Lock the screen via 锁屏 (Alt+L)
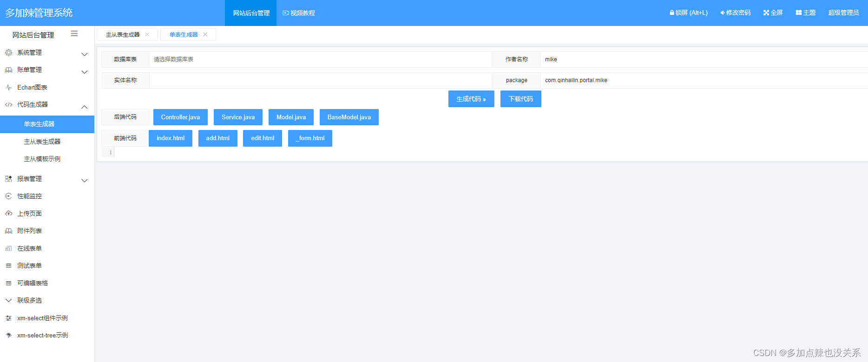 (689, 13)
